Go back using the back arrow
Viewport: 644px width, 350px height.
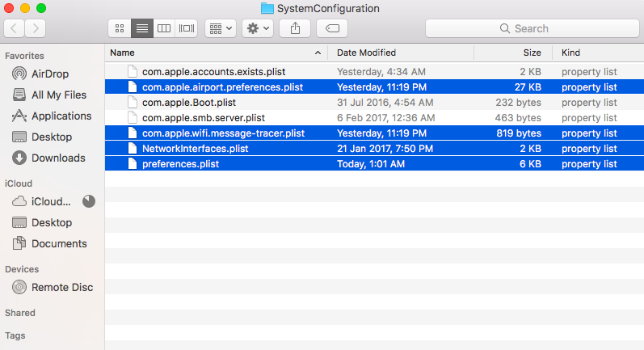tap(15, 28)
